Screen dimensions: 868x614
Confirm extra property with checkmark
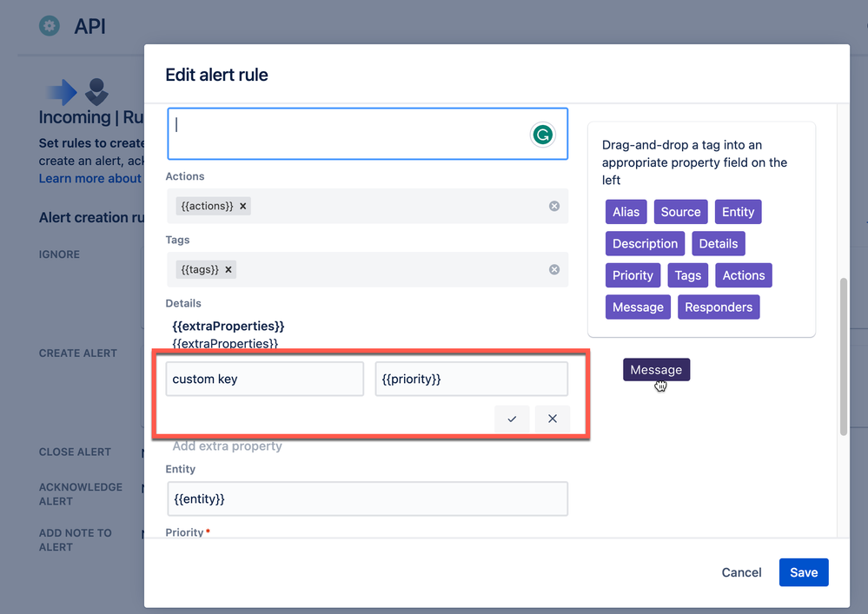512,419
